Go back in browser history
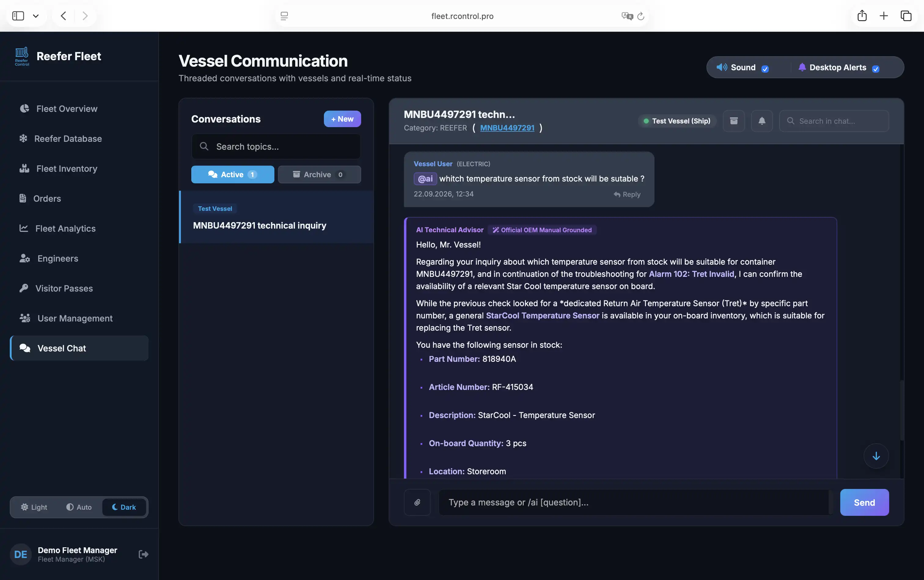 coord(64,16)
